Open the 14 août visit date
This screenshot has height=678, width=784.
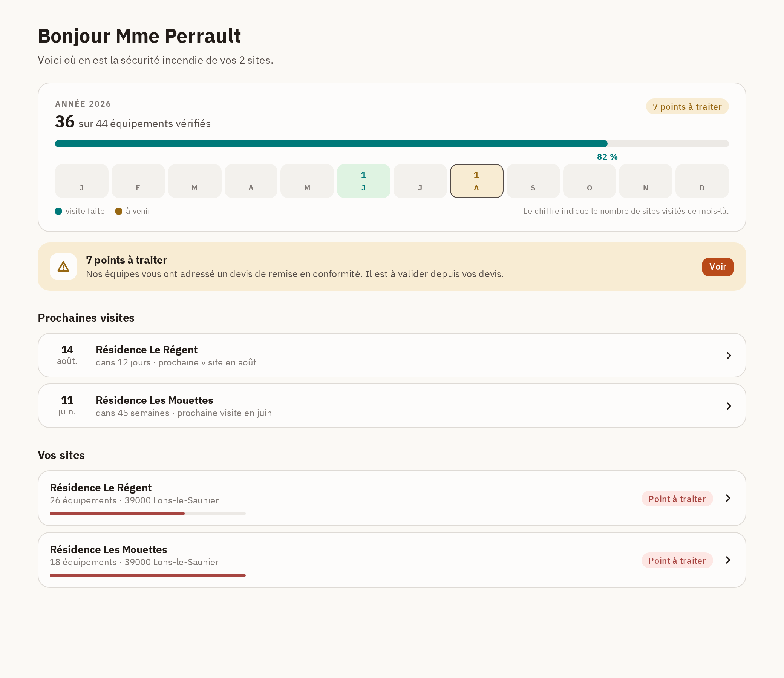click(67, 355)
